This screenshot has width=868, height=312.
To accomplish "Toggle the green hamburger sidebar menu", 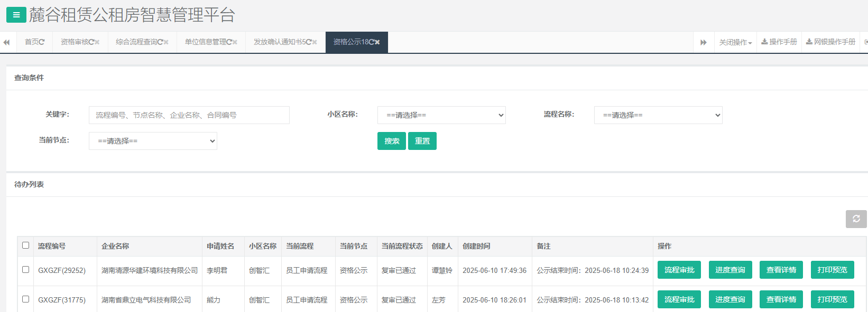I will [x=16, y=15].
